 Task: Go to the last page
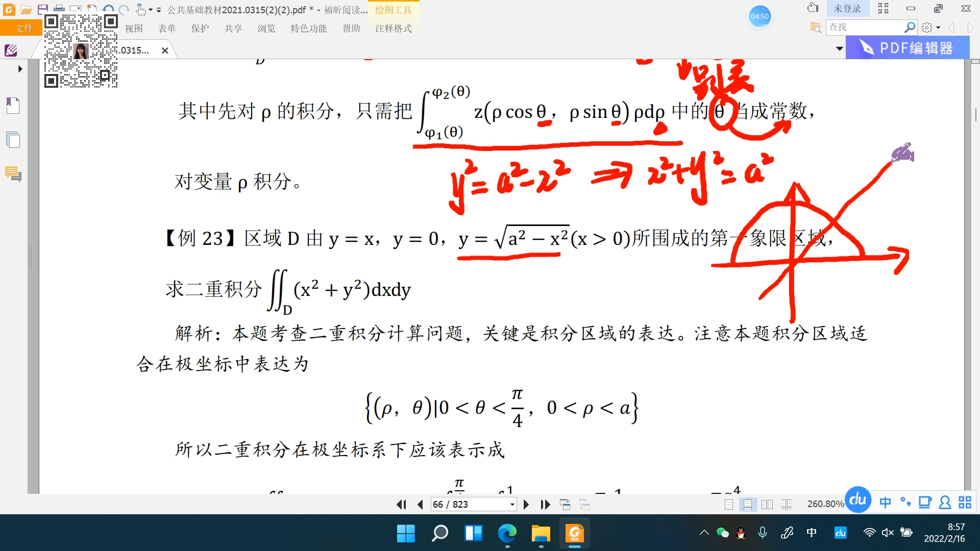pyautogui.click(x=545, y=505)
